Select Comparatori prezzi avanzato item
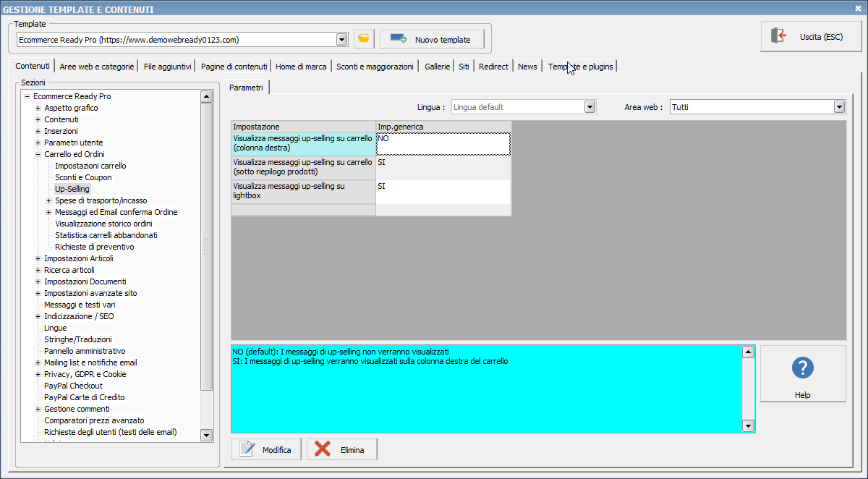 click(94, 420)
